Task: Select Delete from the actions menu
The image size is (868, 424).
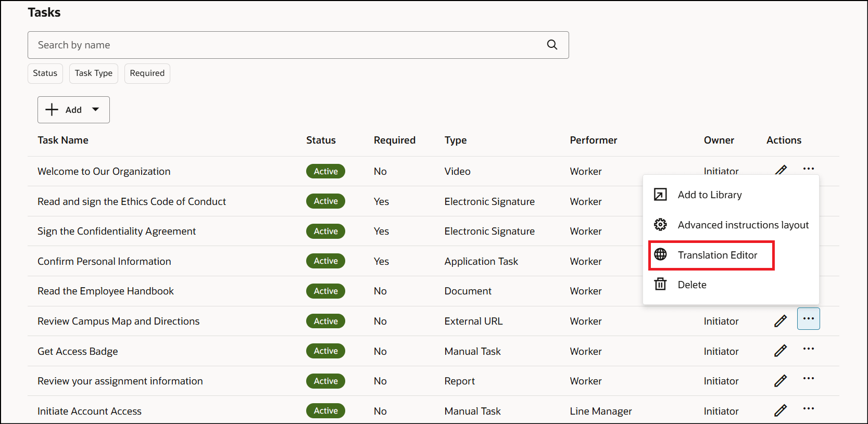Action: coord(692,285)
